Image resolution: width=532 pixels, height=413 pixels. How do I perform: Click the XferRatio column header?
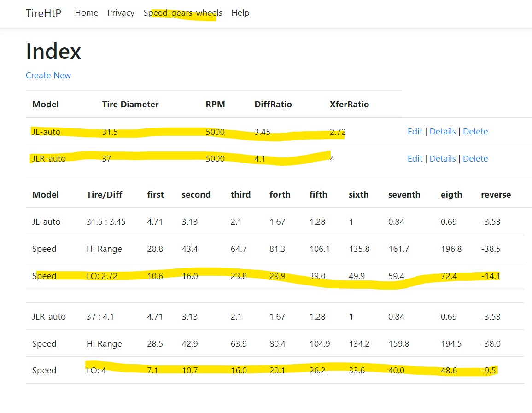349,105
